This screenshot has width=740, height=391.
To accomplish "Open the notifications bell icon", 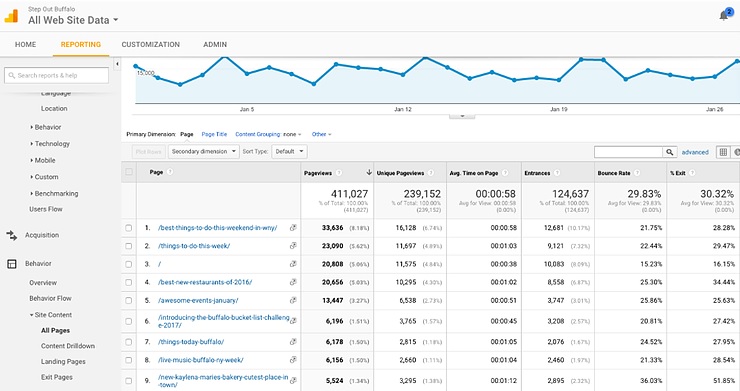I will click(723, 16).
